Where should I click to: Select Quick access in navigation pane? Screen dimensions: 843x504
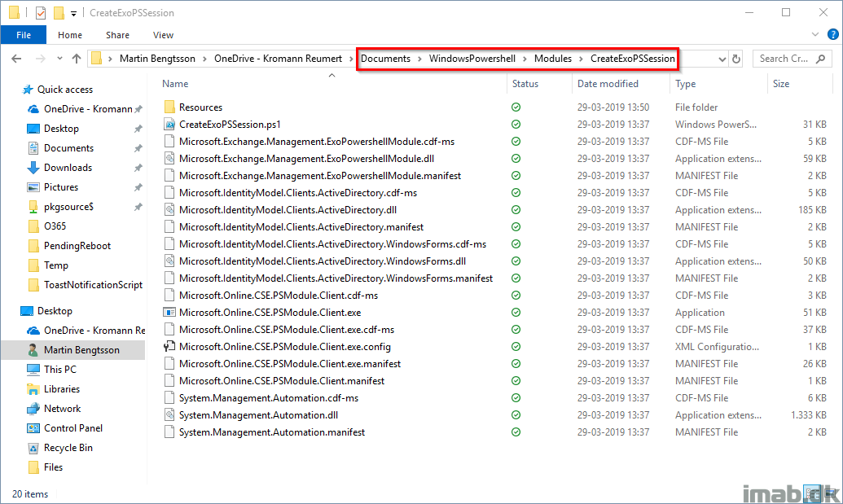[65, 90]
